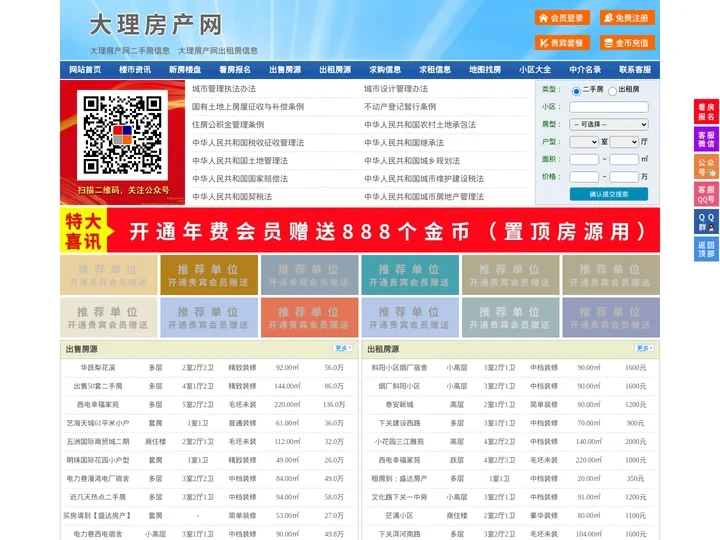Select the 出租房 radio button
This screenshot has height=540, width=720.
point(612,91)
